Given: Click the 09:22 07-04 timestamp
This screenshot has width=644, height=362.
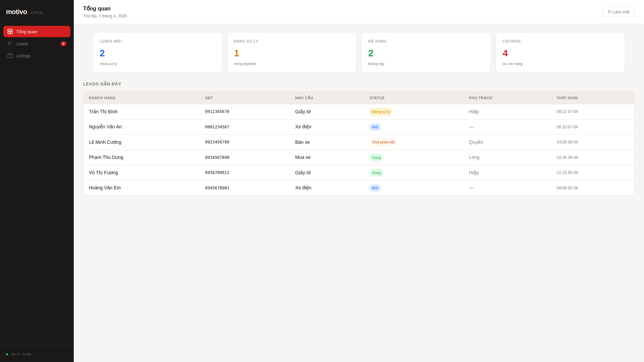Looking at the screenshot, I should [567, 112].
